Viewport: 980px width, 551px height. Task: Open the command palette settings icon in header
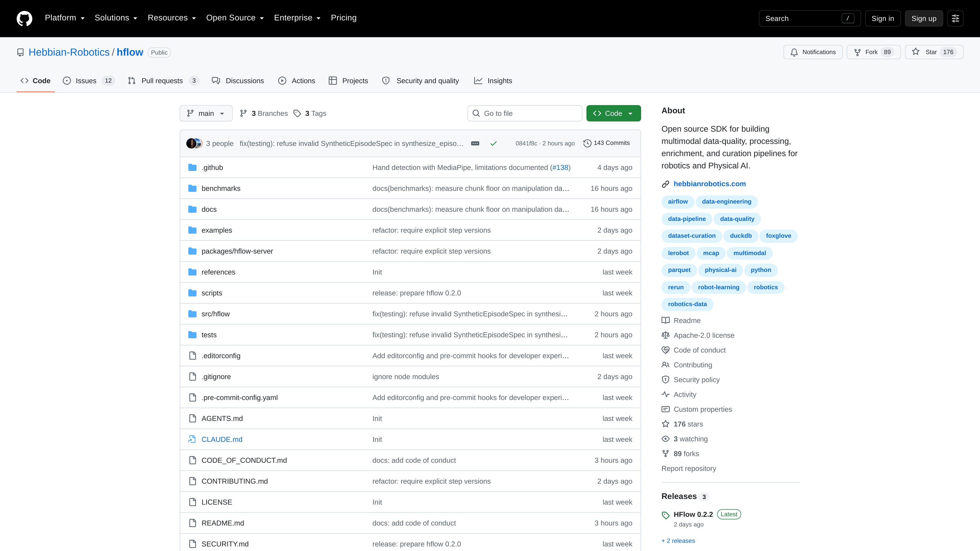pyautogui.click(x=955, y=18)
